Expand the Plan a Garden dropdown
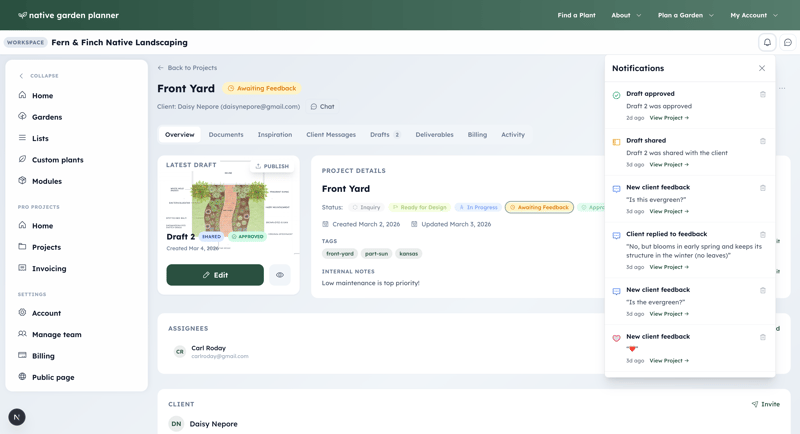 pos(685,15)
